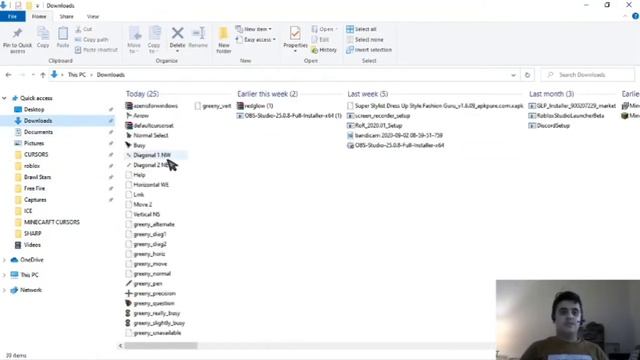
Task: Select Documents in navigation pane
Action: tap(38, 132)
